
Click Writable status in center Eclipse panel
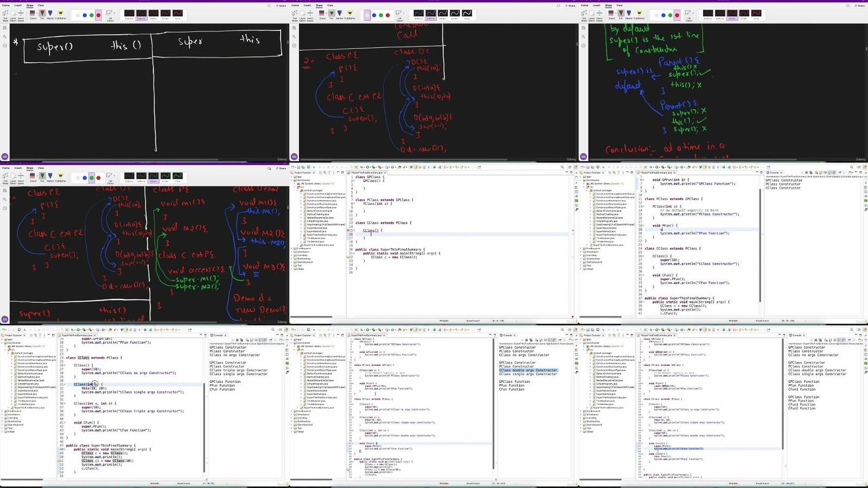(444, 321)
